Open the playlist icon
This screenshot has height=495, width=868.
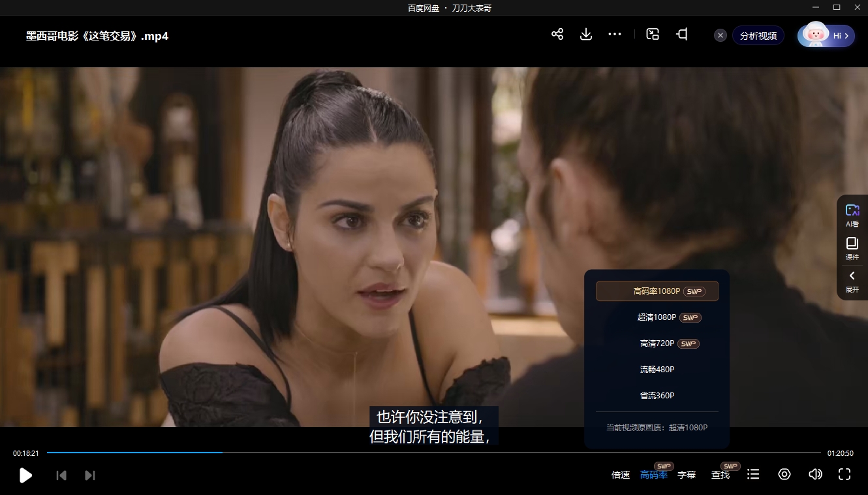tap(753, 474)
